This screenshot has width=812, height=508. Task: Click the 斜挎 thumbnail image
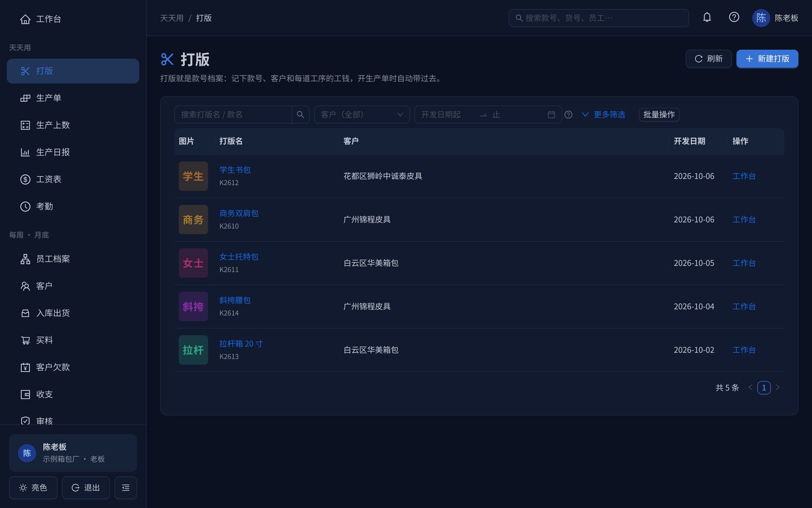tap(193, 307)
